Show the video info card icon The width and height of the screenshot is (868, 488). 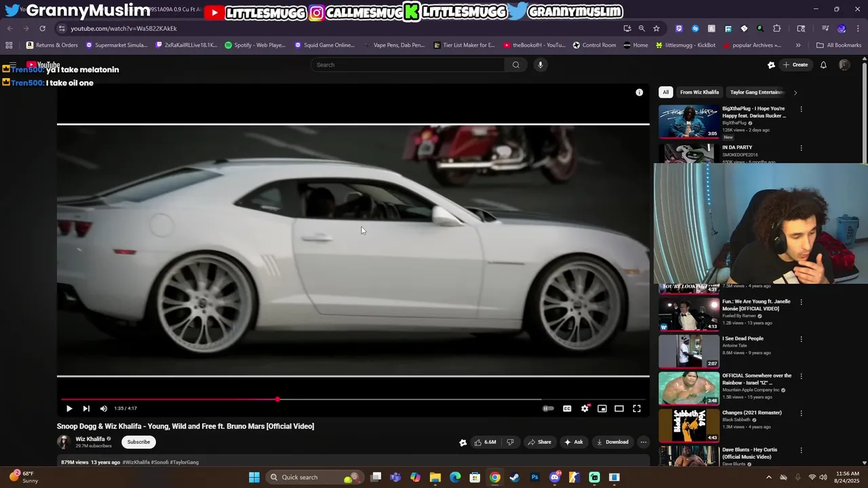639,92
